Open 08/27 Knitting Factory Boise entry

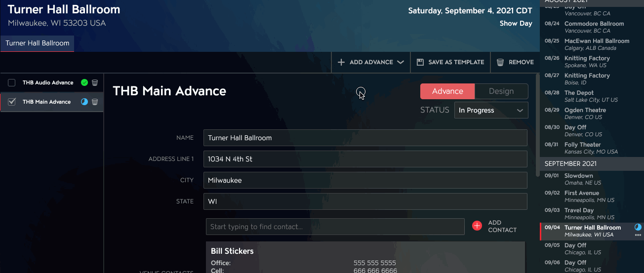pos(592,79)
